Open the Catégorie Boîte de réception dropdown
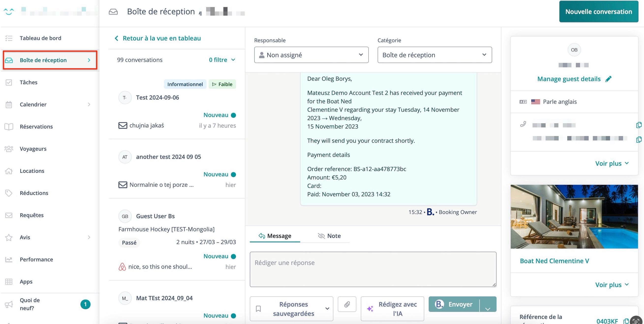The width and height of the screenshot is (644, 324). (x=434, y=55)
